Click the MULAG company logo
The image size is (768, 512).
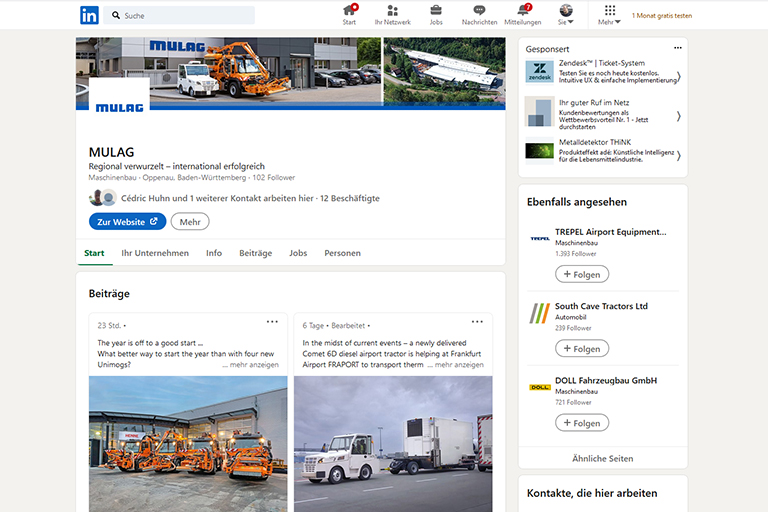[120, 102]
